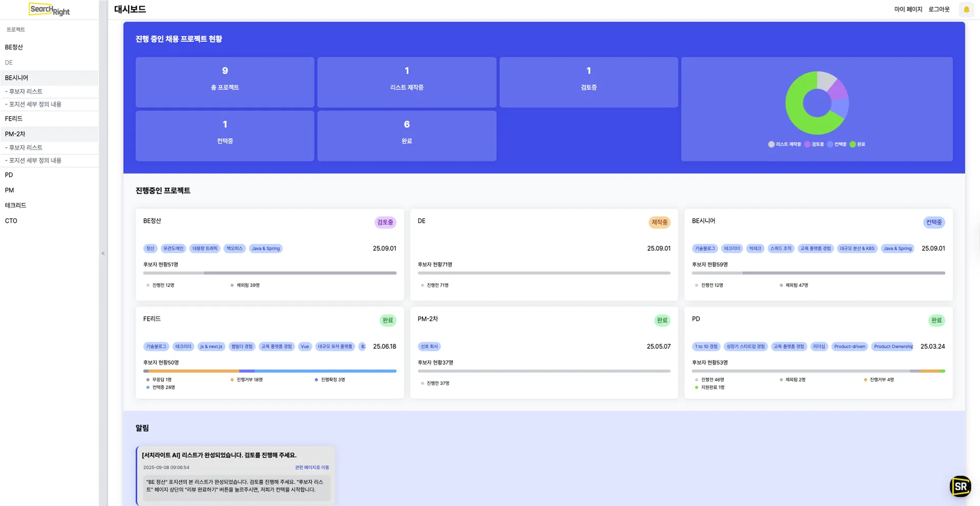Click the 제작중 status badge on DE card

(659, 223)
